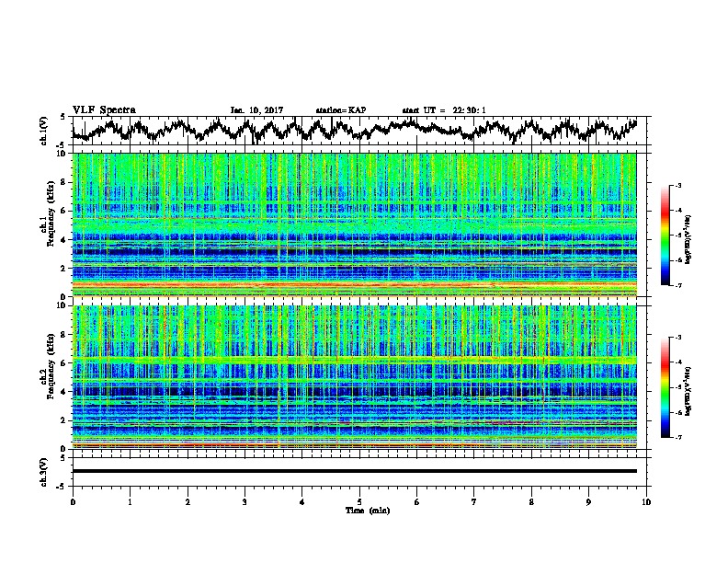The image size is (728, 563).
Task: Click time axis tick label "3"
Action: point(245,502)
